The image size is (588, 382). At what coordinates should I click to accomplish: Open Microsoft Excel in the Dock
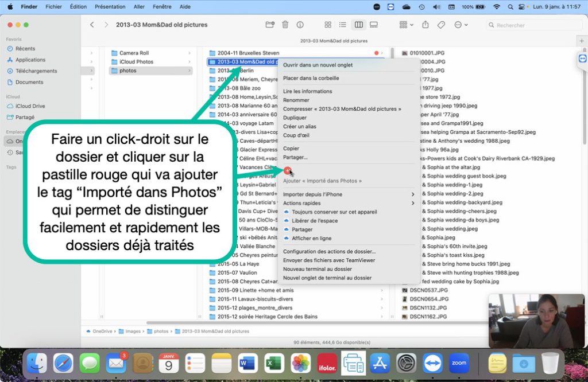(274, 363)
